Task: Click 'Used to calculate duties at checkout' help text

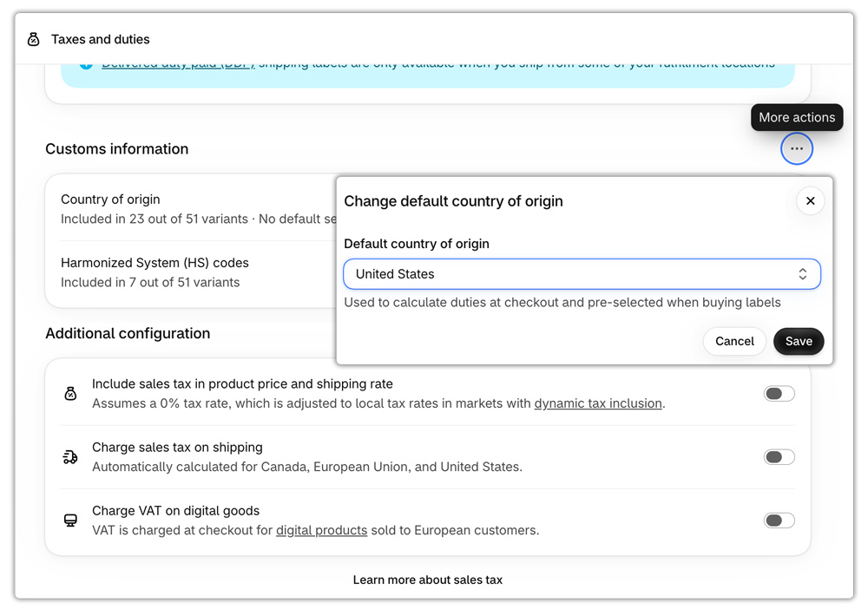Action: (x=562, y=303)
